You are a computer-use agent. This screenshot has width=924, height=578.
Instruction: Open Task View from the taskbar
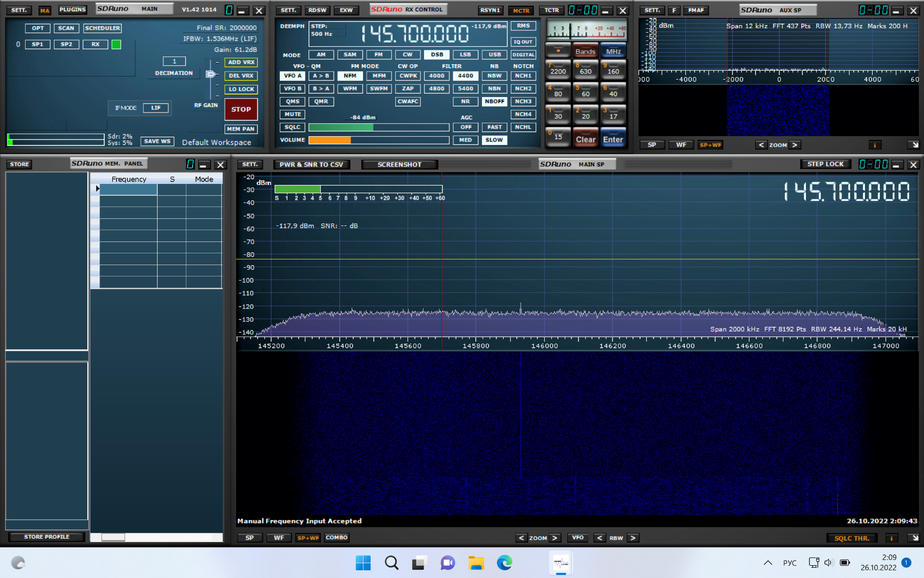pyautogui.click(x=419, y=563)
